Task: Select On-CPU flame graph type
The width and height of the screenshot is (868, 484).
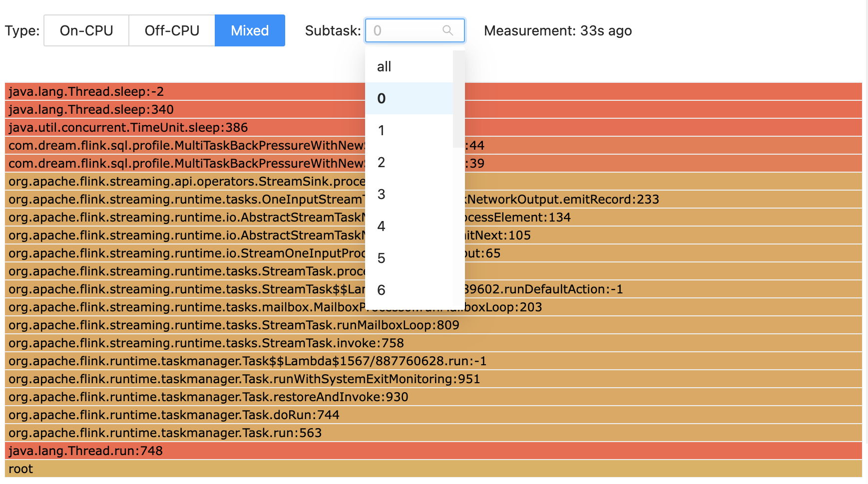Action: click(x=86, y=30)
